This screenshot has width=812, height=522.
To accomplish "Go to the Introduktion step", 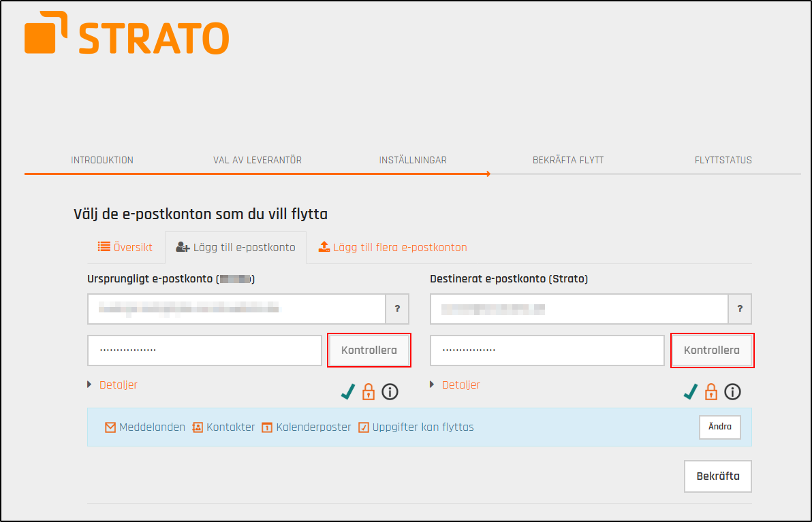I will 102,160.
